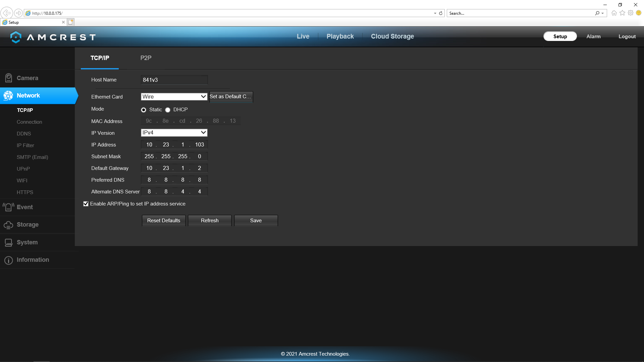Click the browser search magnifier icon
Viewport: 644px width, 362px height.
click(597, 13)
